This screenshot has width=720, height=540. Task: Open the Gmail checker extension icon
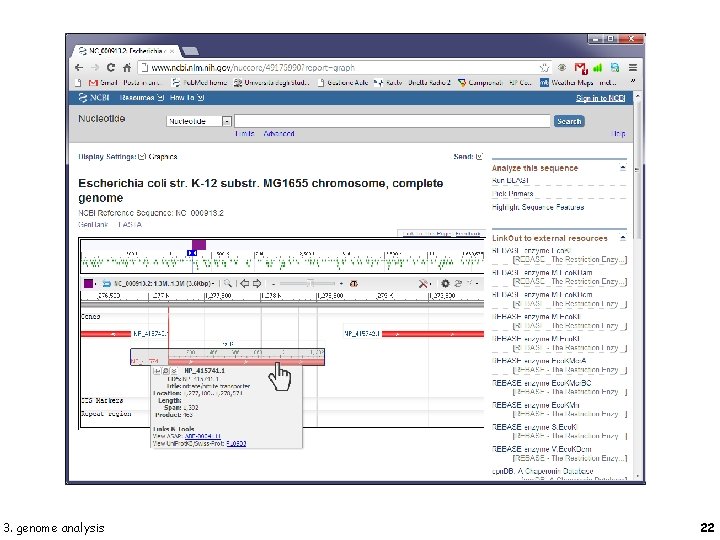pos(581,68)
